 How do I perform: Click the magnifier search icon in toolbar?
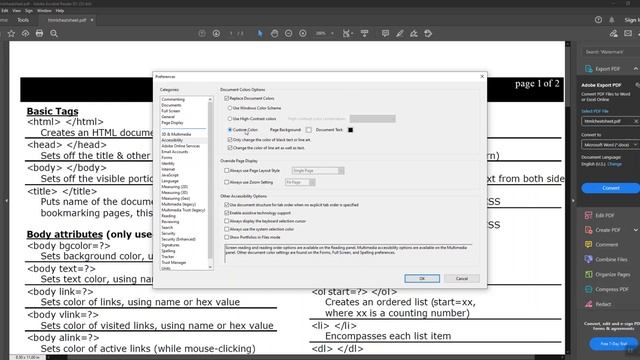click(x=54, y=33)
